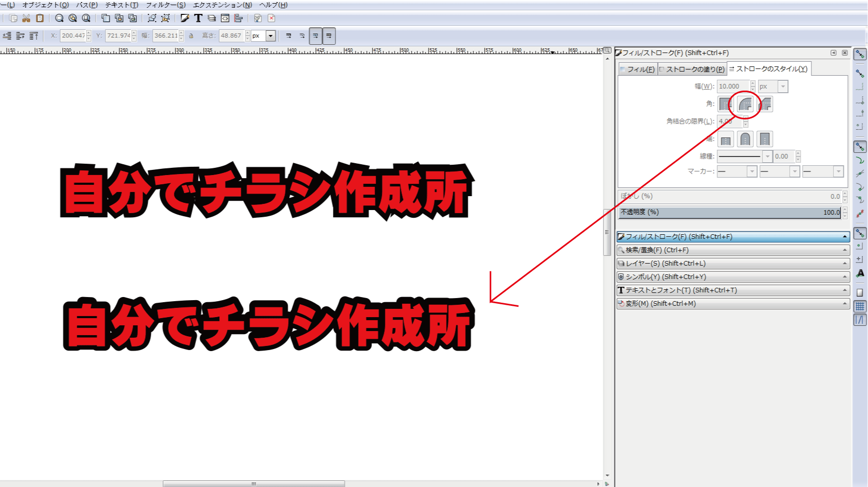The width and height of the screenshot is (868, 487).
Task: Switch to the フィル tab
Action: click(637, 69)
